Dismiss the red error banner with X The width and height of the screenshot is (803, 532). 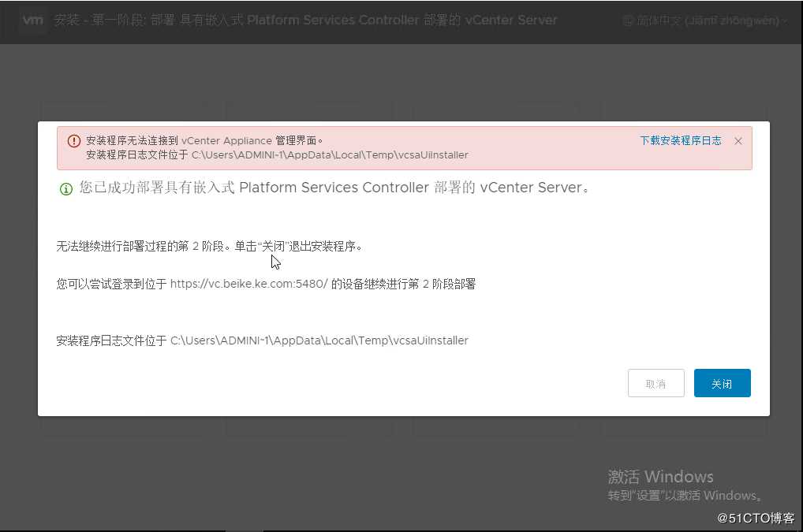(x=738, y=141)
